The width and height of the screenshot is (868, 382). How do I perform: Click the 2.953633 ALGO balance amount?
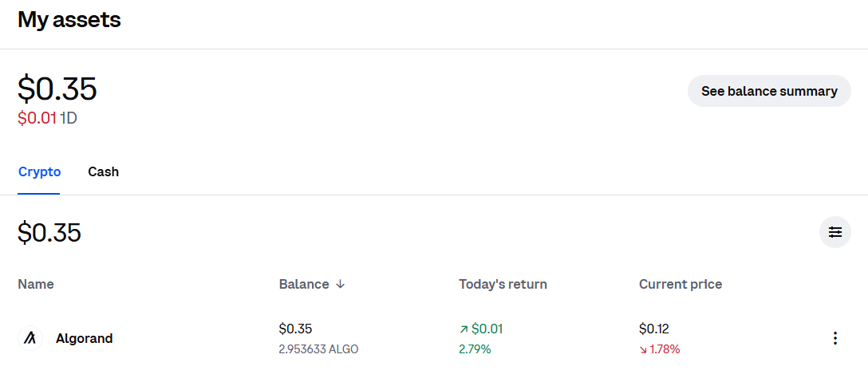pyautogui.click(x=319, y=349)
